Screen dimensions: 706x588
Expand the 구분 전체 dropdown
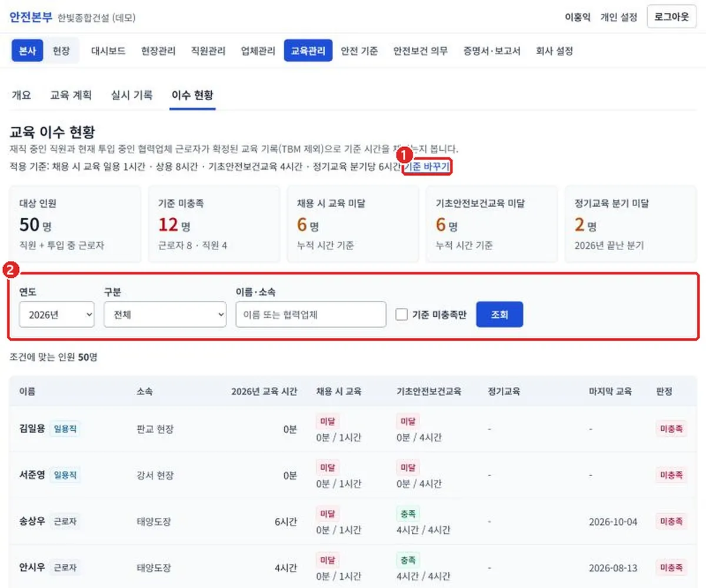coord(165,314)
